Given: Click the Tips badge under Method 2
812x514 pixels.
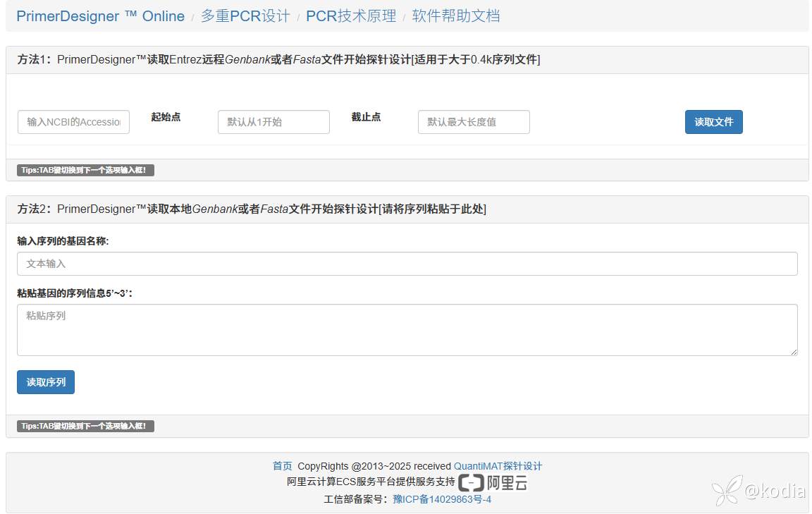Looking at the screenshot, I should click(x=85, y=427).
